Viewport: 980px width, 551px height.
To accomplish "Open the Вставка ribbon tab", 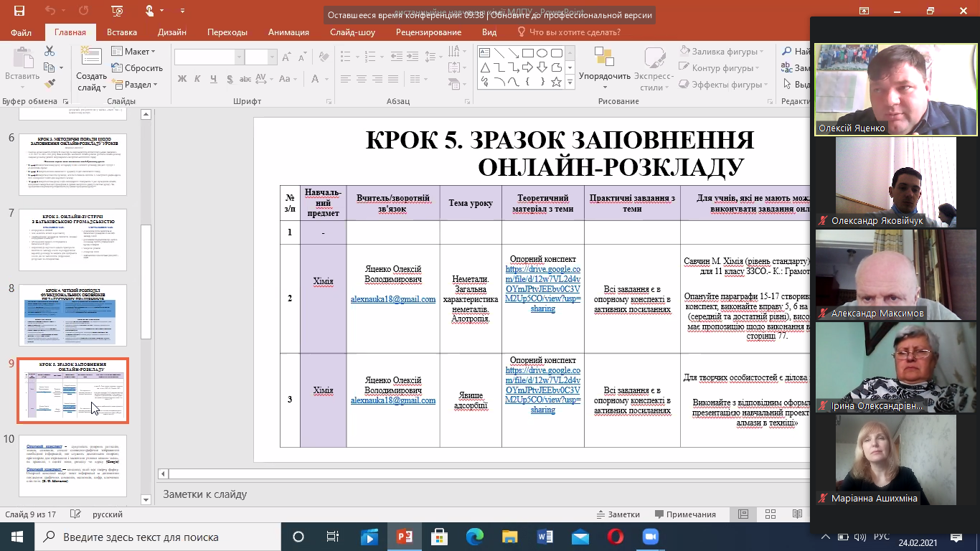I will pos(122,32).
